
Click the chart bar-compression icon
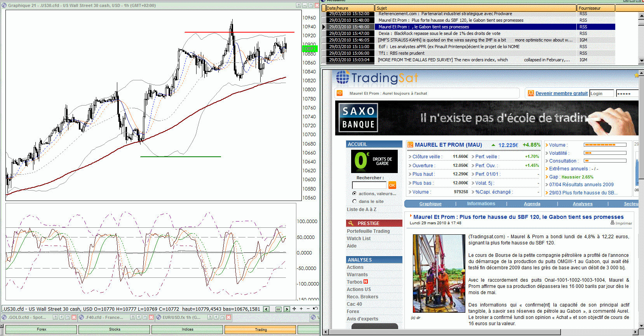(278, 309)
